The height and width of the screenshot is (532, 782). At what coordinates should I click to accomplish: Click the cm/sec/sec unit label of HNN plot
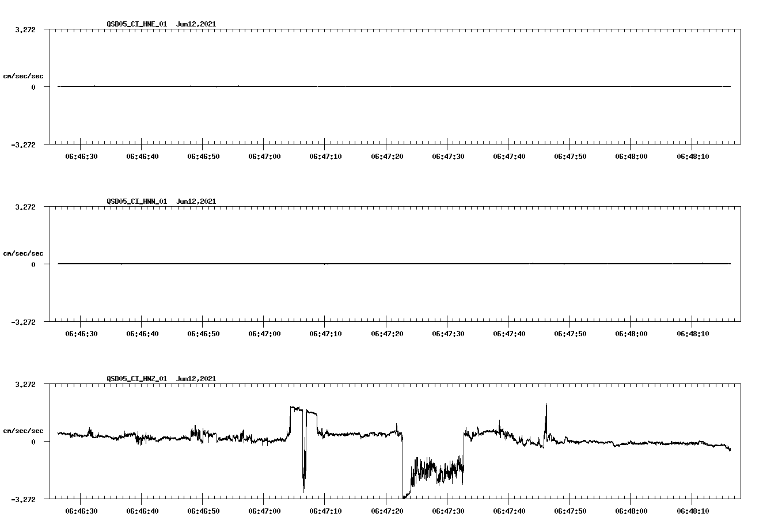(x=23, y=253)
